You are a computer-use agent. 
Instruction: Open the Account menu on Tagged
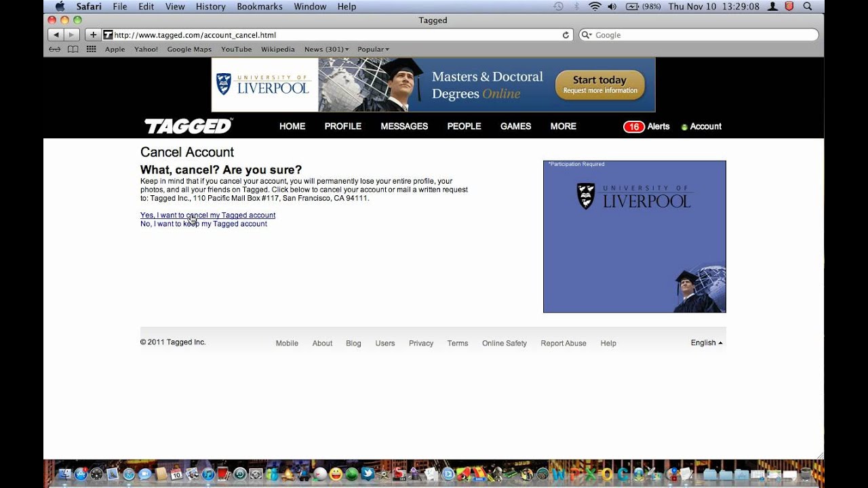pos(701,127)
